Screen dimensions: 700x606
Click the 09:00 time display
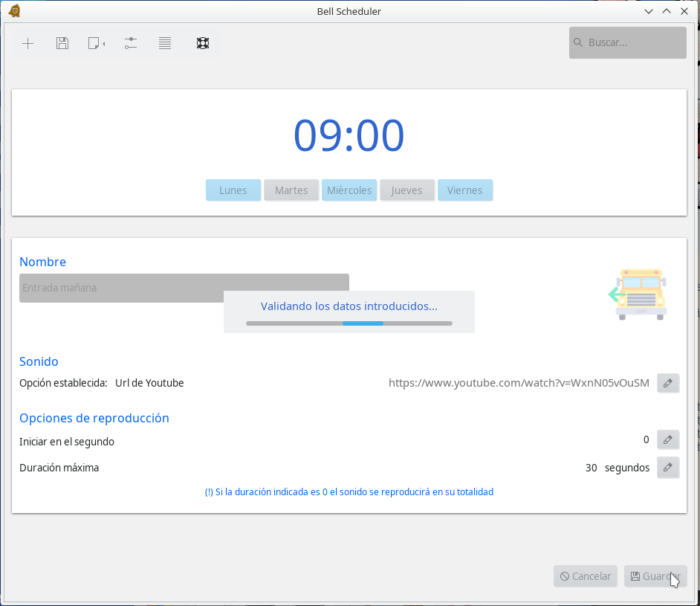pyautogui.click(x=349, y=136)
